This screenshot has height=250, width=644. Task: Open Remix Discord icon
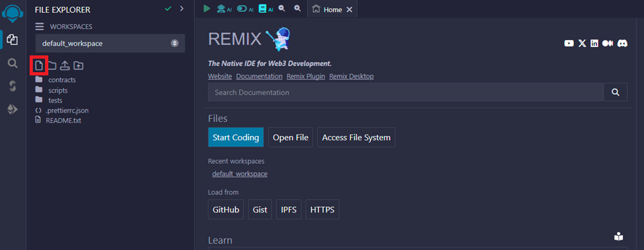coord(622,43)
